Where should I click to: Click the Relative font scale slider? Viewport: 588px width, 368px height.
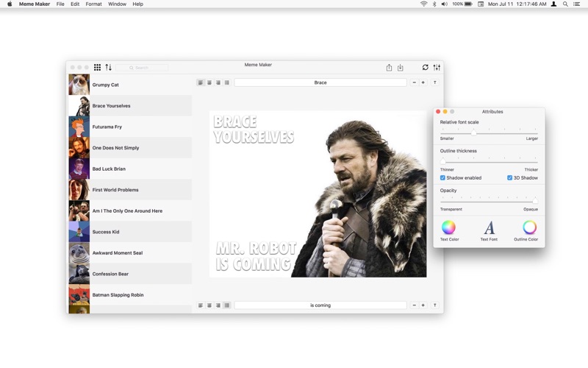[489, 133]
